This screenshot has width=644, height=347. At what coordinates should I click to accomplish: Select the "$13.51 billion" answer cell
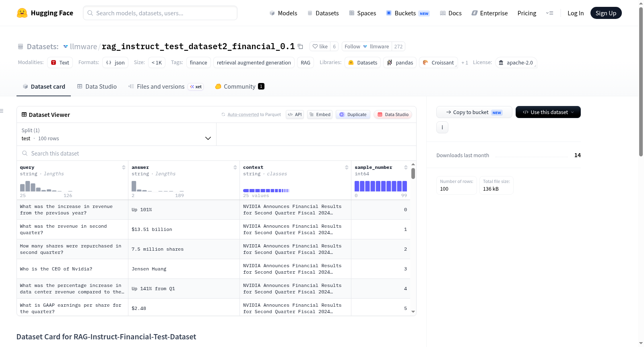(x=184, y=229)
